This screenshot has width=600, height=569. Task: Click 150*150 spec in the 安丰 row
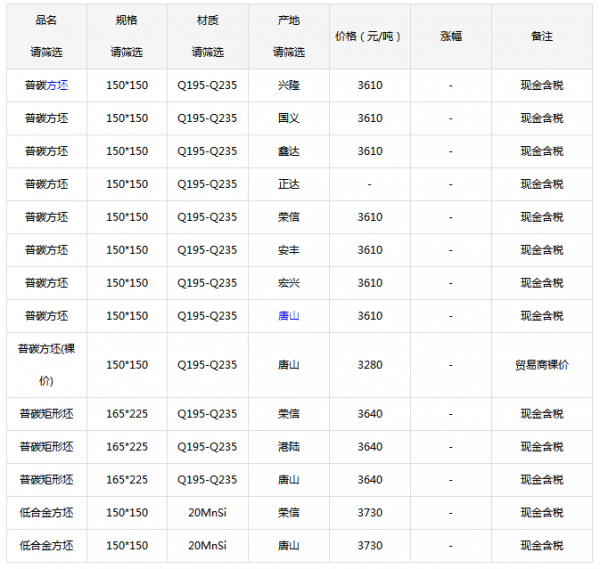coord(127,250)
